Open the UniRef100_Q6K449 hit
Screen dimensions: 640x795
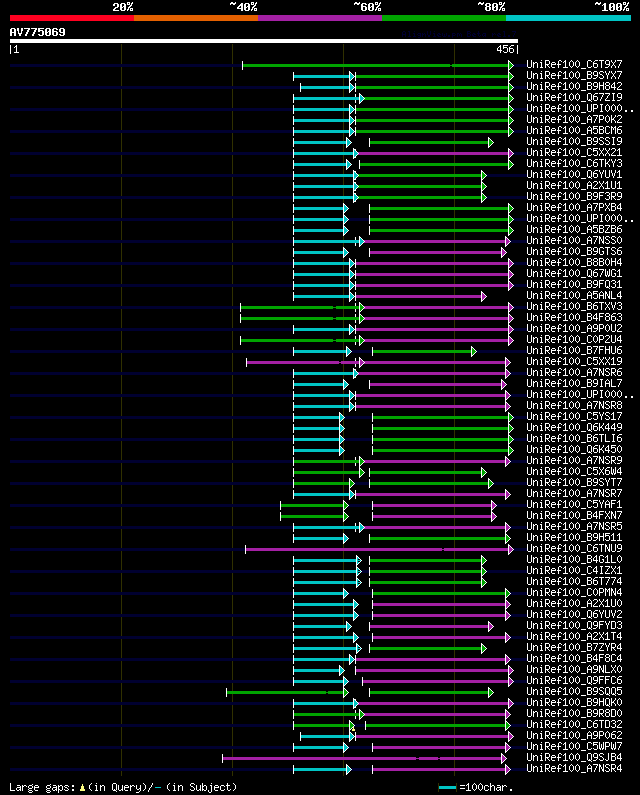(x=574, y=427)
